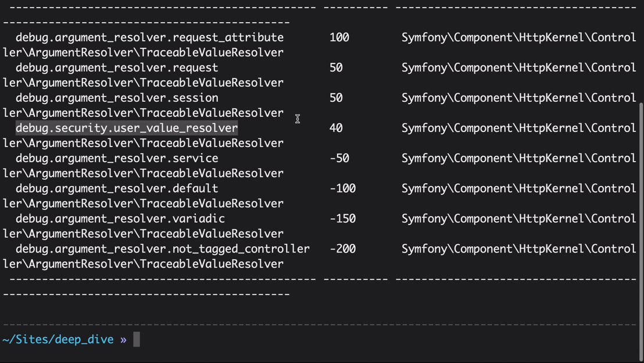Click the priority value -150
Viewport: 644px width, 363px height.
[342, 218]
